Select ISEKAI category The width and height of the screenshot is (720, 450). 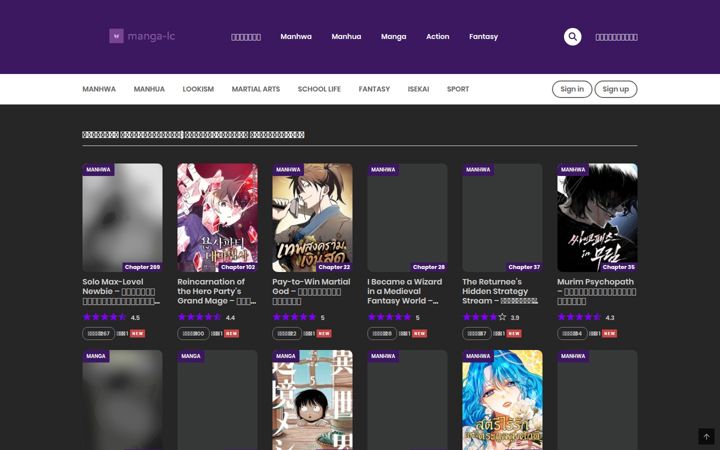coord(418,89)
